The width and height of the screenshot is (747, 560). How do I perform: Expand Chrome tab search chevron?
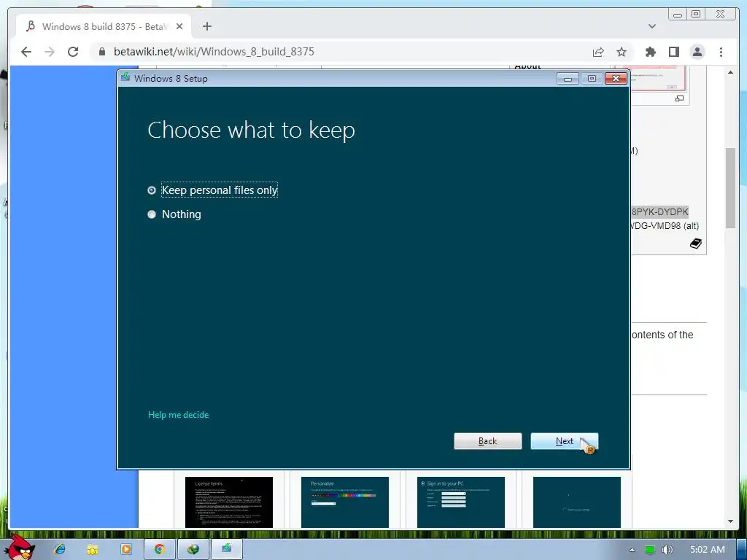click(x=652, y=26)
